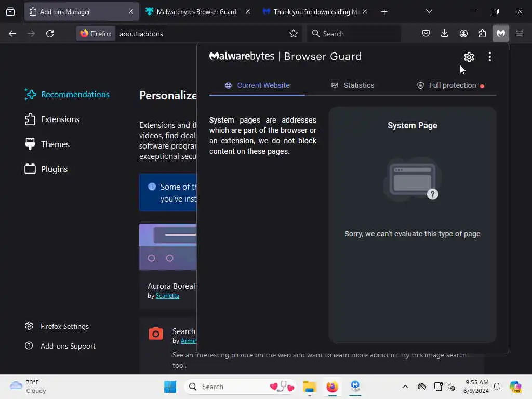Image resolution: width=532 pixels, height=399 pixels.
Task: Select the Current Website tab
Action: 257,85
